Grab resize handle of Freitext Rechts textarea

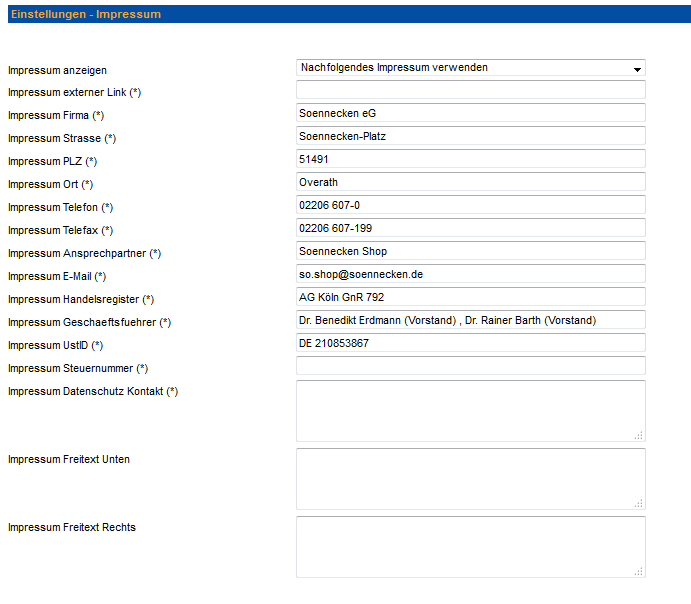pos(639,572)
